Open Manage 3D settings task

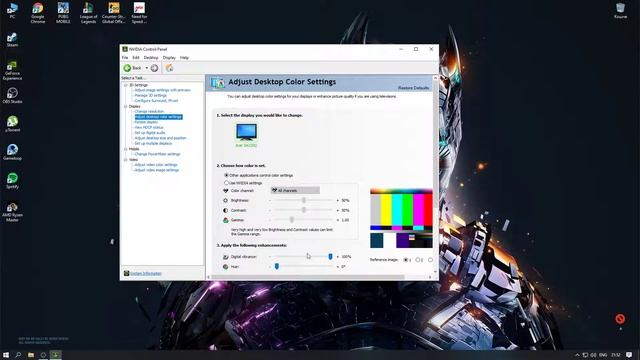point(150,95)
